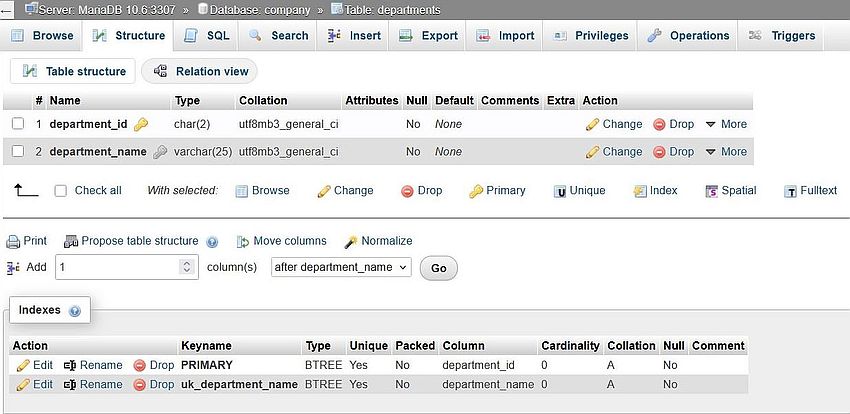Click Drop icon for department_name column
The width and height of the screenshot is (850, 414).
659,152
